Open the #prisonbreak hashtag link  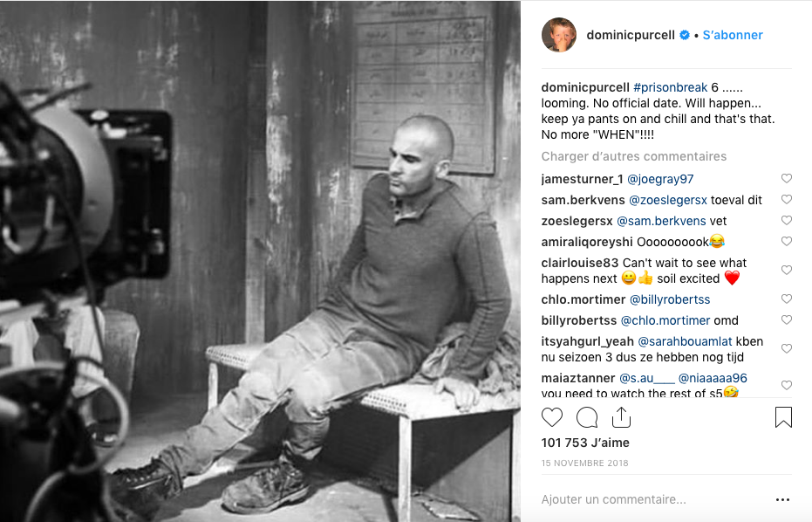pyautogui.click(x=670, y=87)
